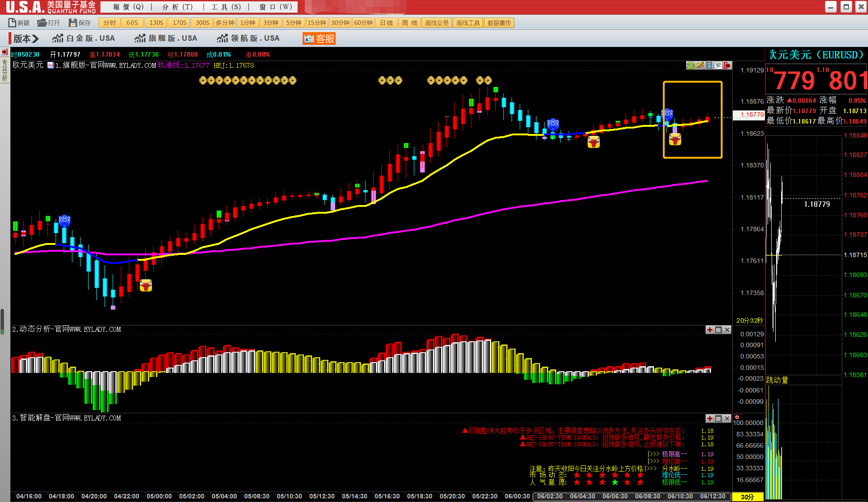This screenshot has width=868, height=502.
Task: Select the 170S timeframe
Action: [179, 23]
